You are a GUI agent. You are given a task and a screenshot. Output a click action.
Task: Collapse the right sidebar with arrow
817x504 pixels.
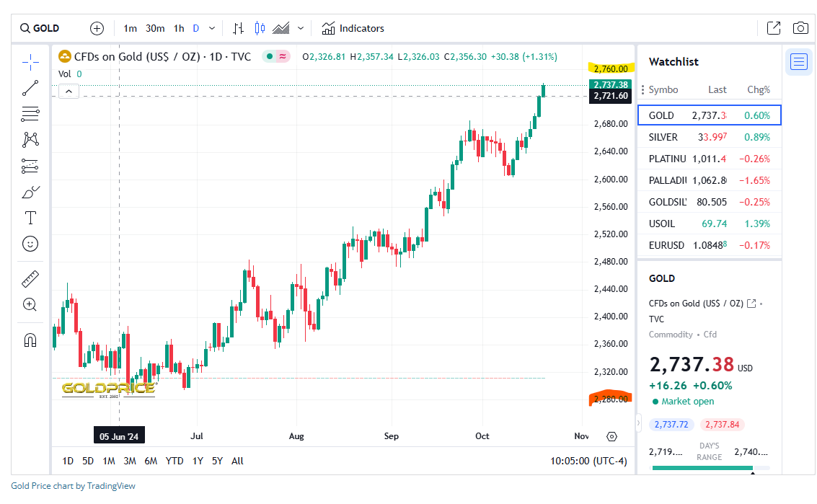pos(638,423)
